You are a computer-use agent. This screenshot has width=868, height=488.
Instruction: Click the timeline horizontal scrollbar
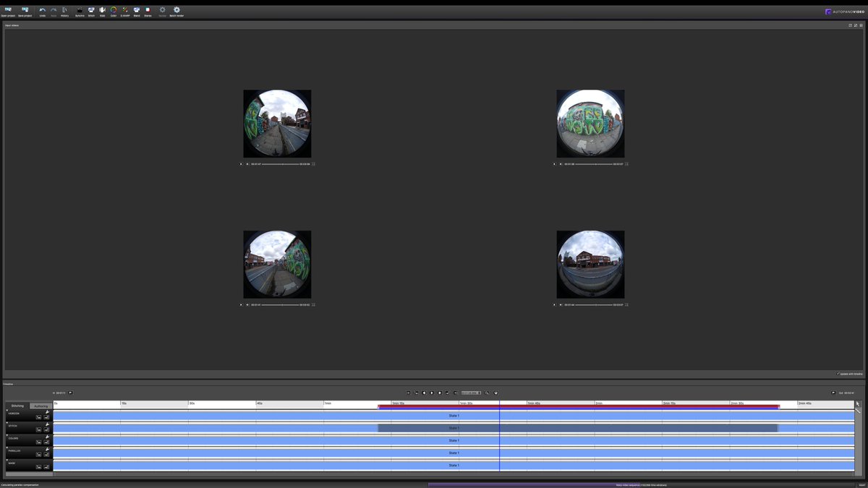pos(454,474)
